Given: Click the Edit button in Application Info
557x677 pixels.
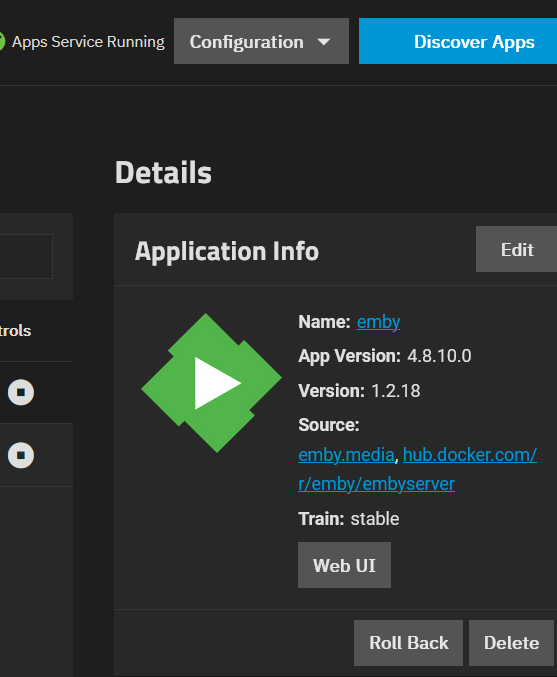Looking at the screenshot, I should click(x=516, y=249).
